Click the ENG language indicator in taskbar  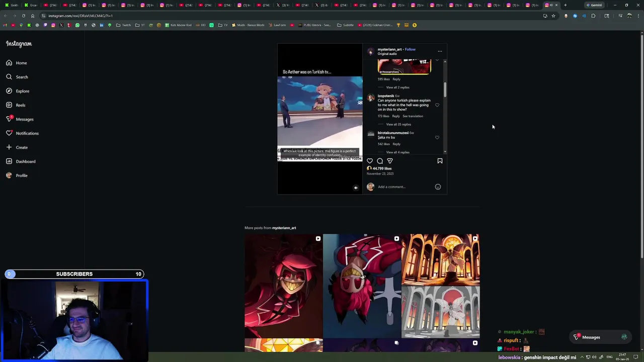pos(609,357)
